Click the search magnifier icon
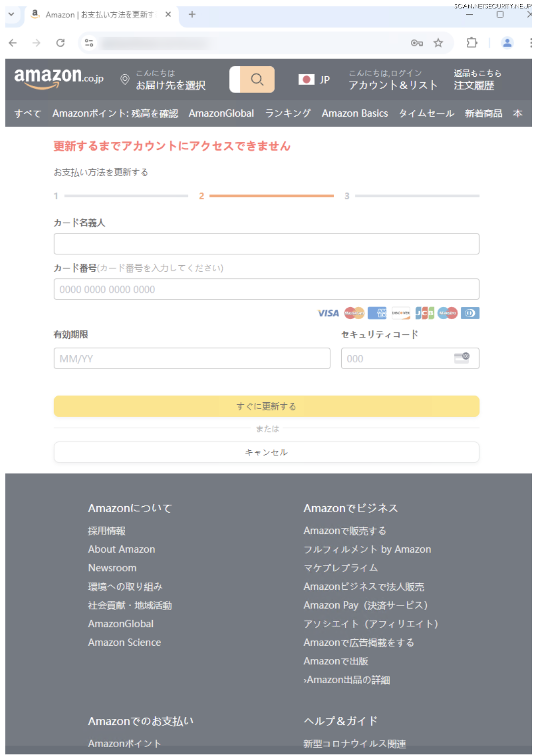The height and width of the screenshot is (756, 536). [x=257, y=79]
